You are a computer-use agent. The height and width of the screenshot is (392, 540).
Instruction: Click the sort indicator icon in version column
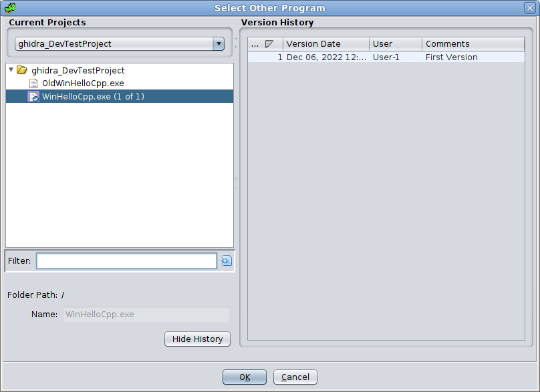(269, 44)
